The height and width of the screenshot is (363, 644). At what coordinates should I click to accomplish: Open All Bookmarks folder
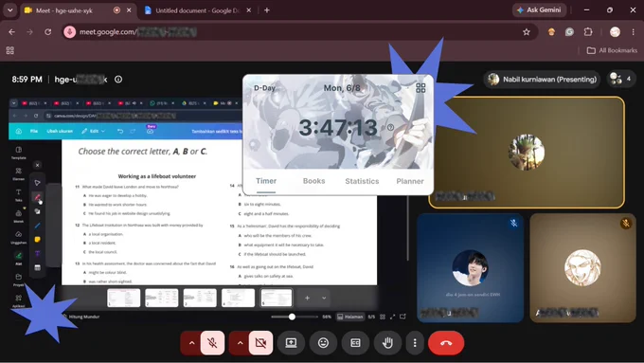pos(612,50)
